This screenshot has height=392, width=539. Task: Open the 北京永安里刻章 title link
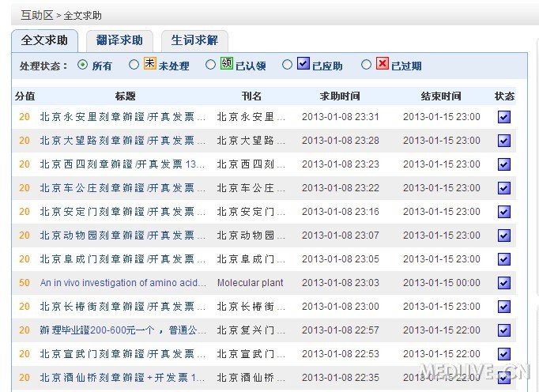[x=122, y=117]
